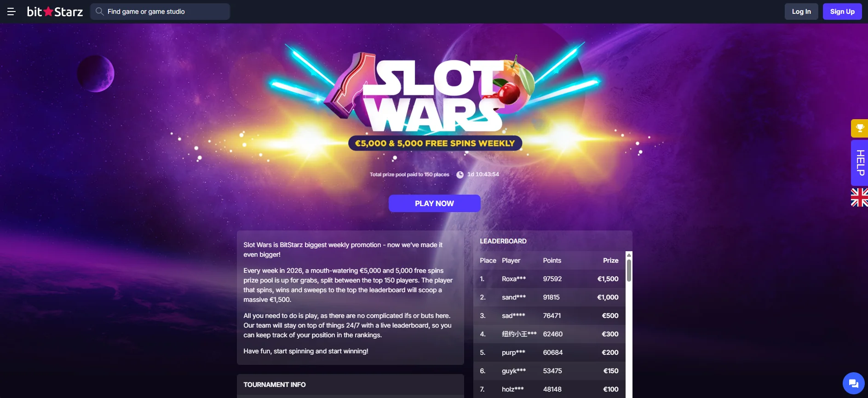This screenshot has height=398, width=868.
Task: Open the live chat bubble icon
Action: [x=854, y=383]
